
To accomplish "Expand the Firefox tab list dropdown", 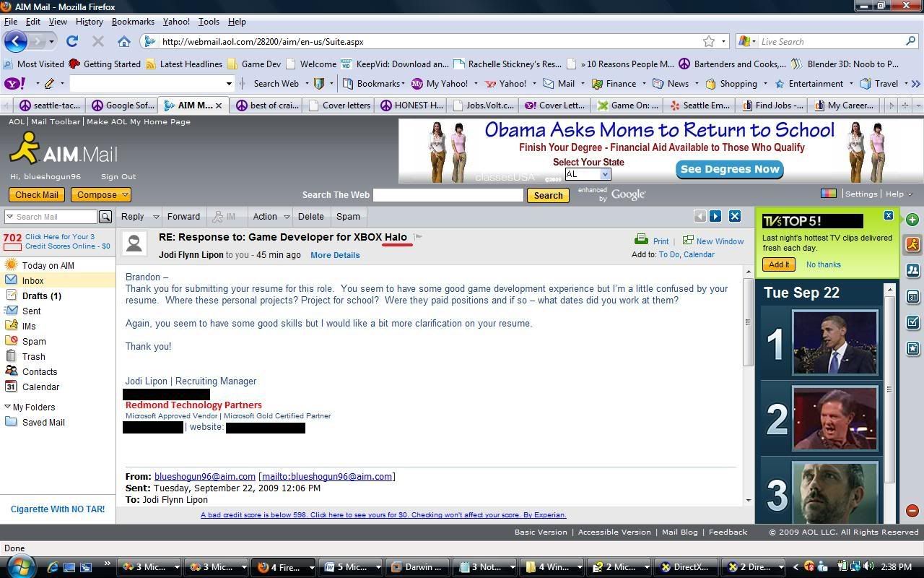I will [x=918, y=105].
